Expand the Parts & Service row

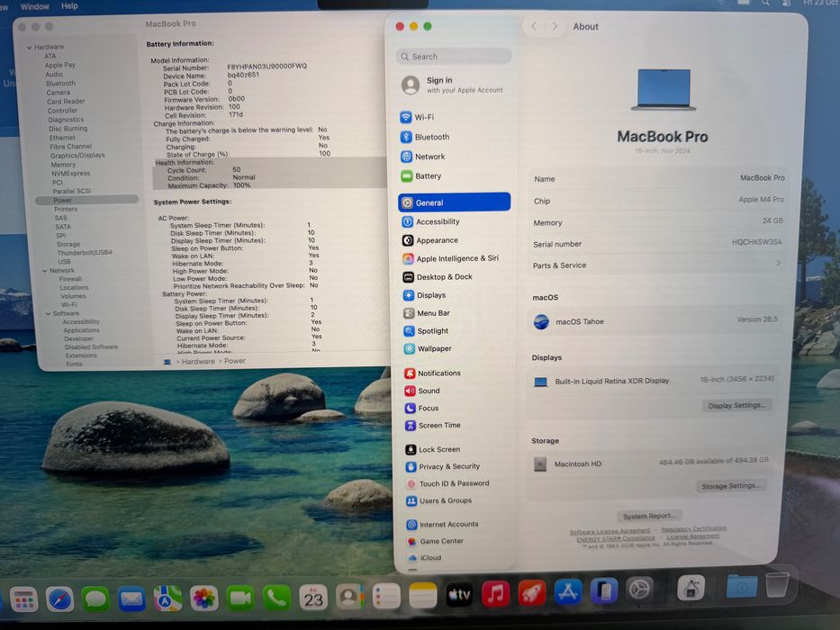[657, 265]
